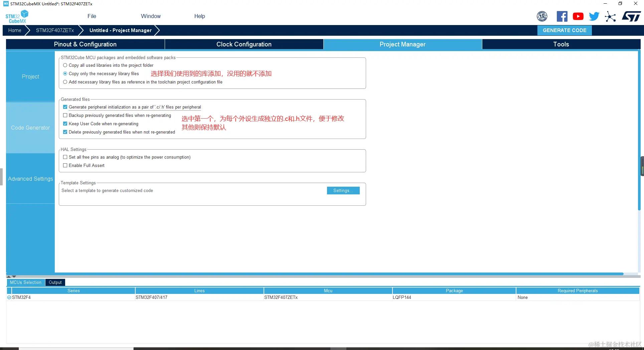Select the STM32F407/417 lines cell
The image size is (644, 350).
(199, 297)
